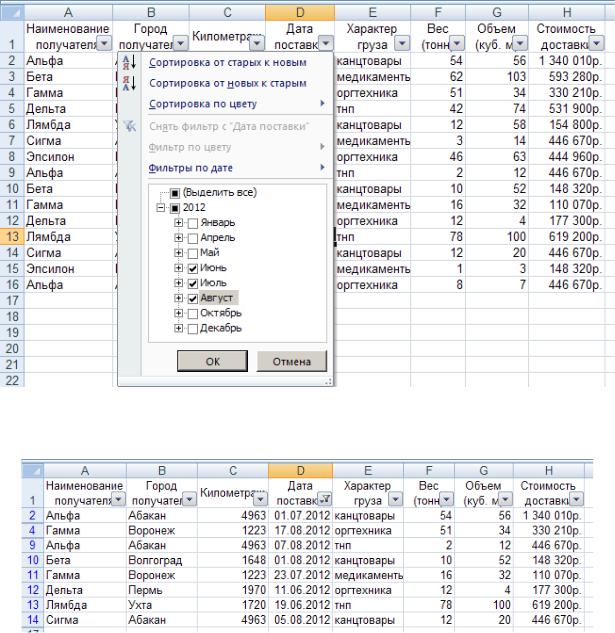Select row 13 header in upper sheet
Image resolution: width=615 pixels, height=633 pixels.
[12, 237]
